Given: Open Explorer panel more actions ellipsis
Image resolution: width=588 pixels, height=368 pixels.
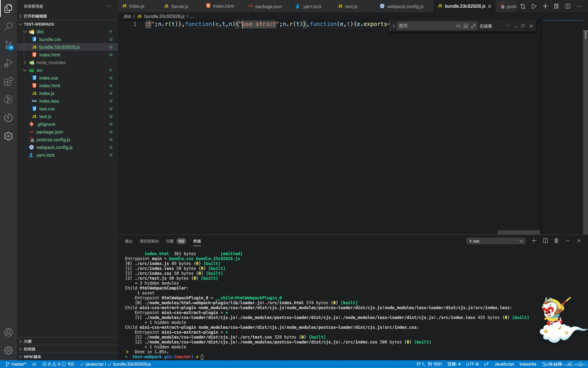Looking at the screenshot, I should click(109, 6).
